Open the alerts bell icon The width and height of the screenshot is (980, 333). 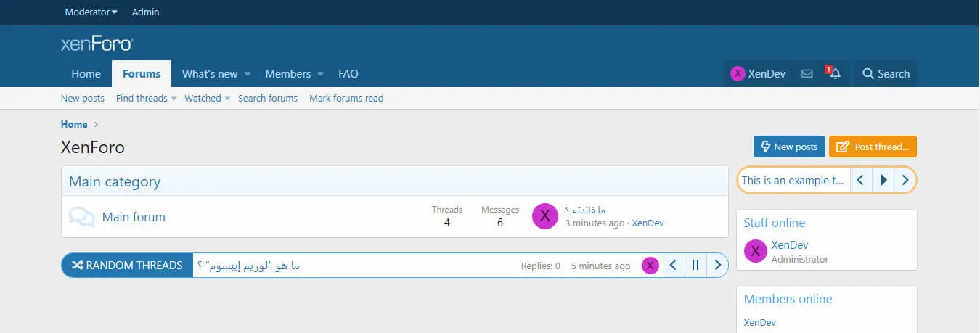pyautogui.click(x=835, y=74)
